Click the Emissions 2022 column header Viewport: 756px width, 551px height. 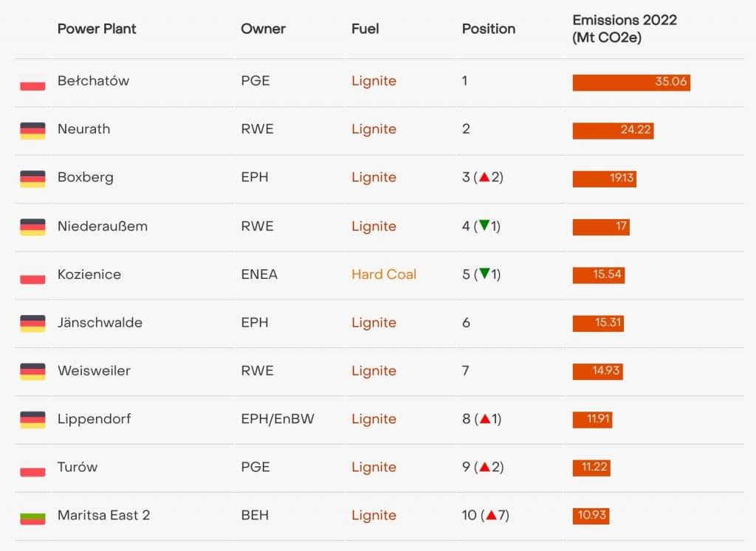pyautogui.click(x=625, y=29)
